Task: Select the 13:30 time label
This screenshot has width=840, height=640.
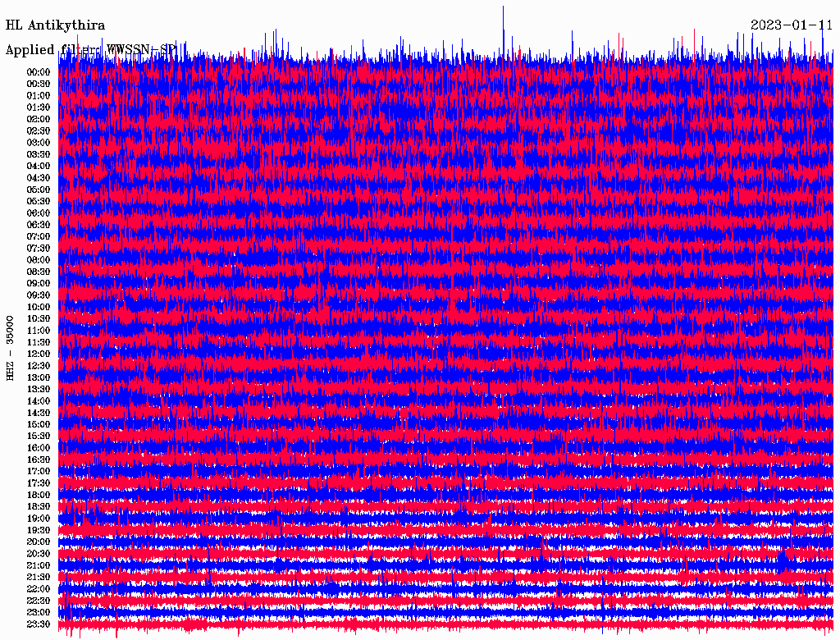Action: (39, 389)
